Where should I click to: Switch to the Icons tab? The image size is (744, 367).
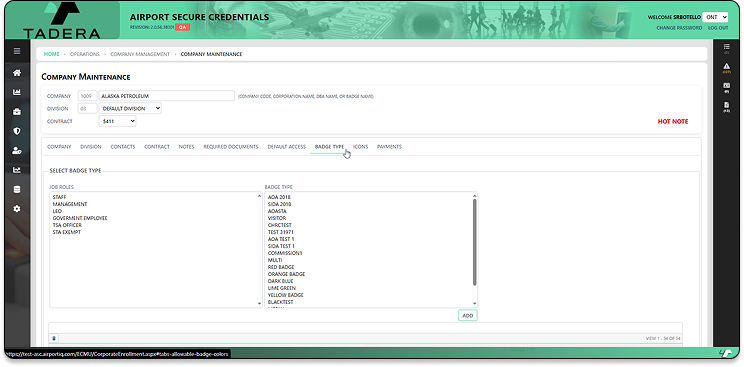click(x=361, y=147)
